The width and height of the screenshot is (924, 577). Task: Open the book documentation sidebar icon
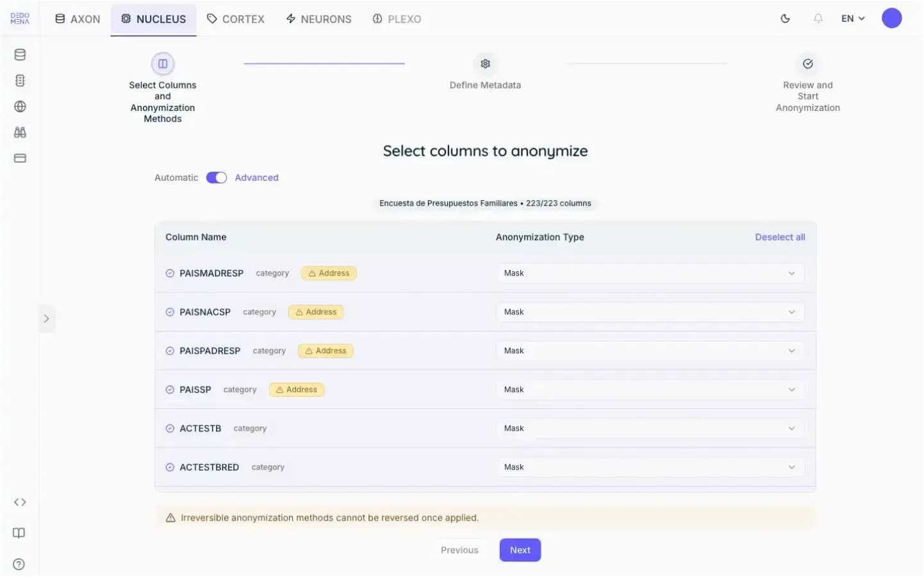coord(19,533)
